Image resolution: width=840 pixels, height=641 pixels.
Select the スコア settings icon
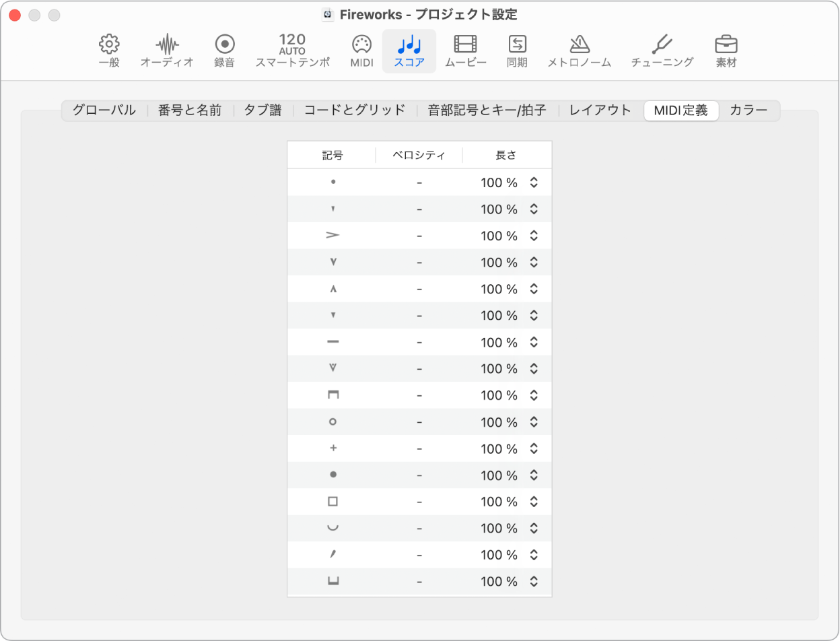point(409,50)
